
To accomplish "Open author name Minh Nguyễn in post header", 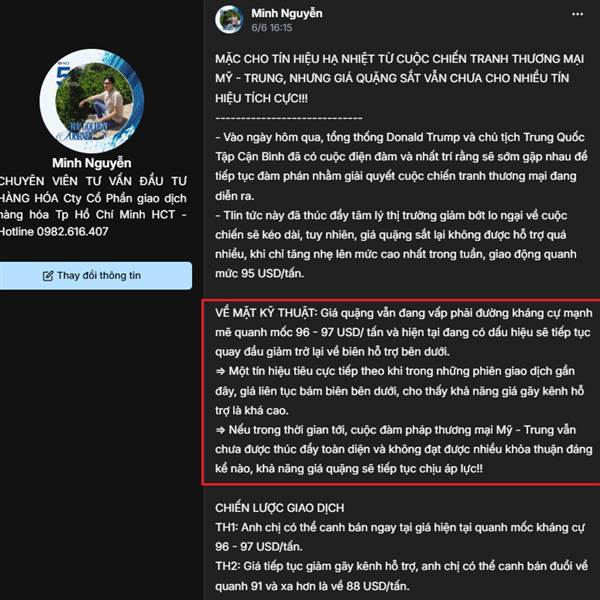I will click(287, 13).
